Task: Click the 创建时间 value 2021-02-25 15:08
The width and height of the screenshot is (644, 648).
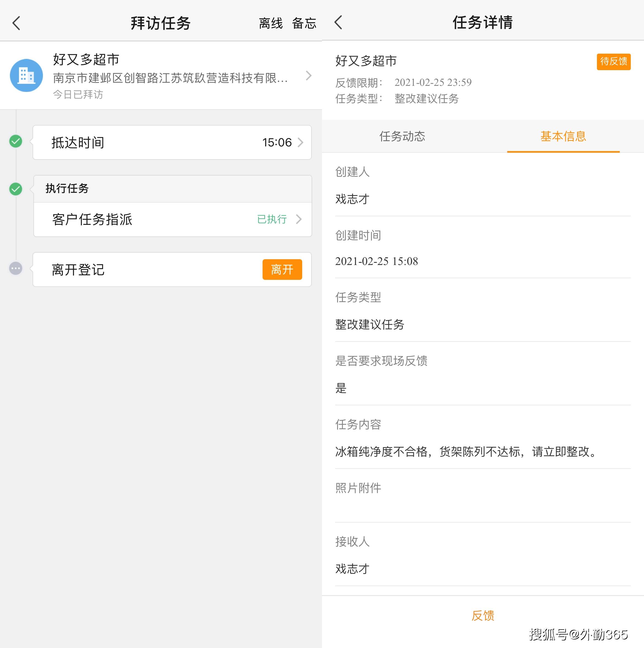Action: 376,261
